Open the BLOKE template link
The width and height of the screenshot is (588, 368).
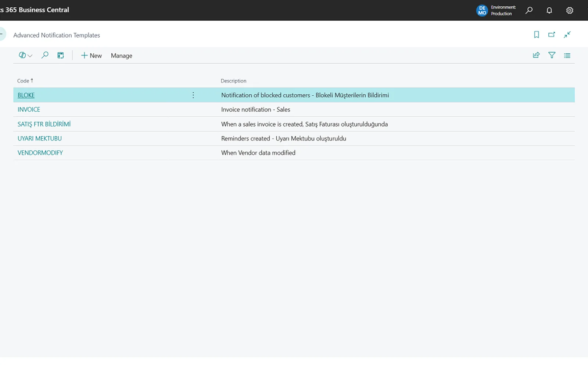tap(26, 95)
